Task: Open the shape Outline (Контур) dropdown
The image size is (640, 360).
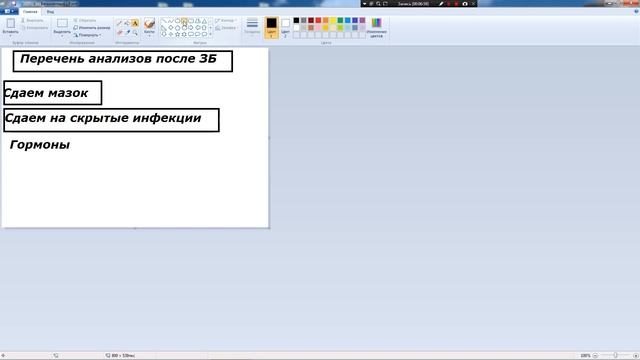Action: tap(225, 20)
